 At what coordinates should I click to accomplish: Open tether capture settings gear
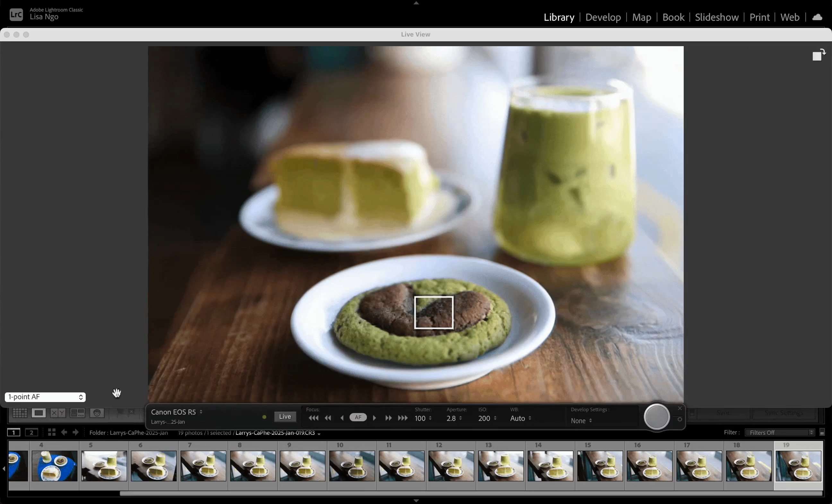pyautogui.click(x=680, y=419)
